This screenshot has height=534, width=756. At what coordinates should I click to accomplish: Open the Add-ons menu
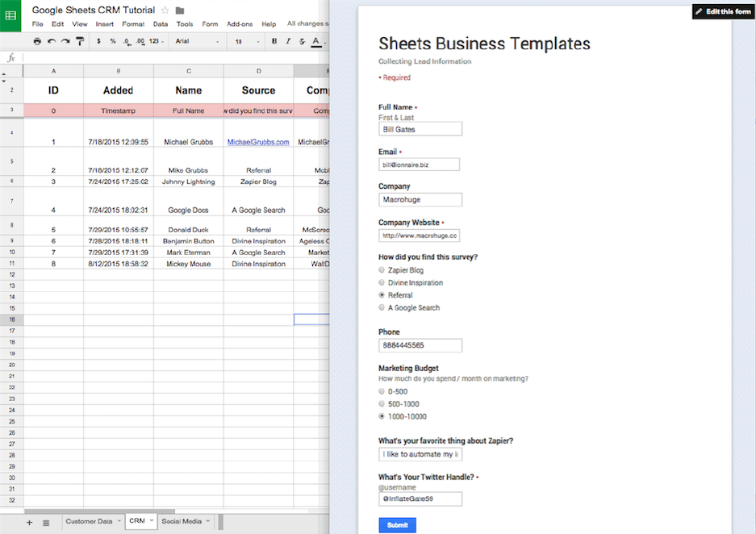pyautogui.click(x=240, y=24)
